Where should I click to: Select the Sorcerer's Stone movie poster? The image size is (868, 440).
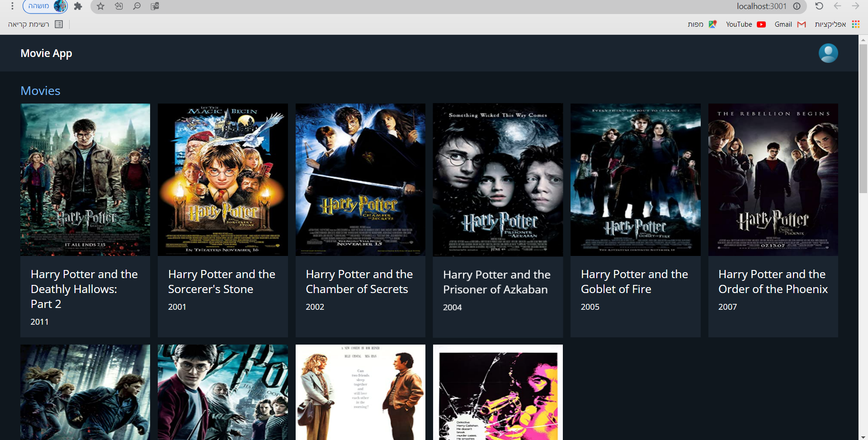coord(222,180)
